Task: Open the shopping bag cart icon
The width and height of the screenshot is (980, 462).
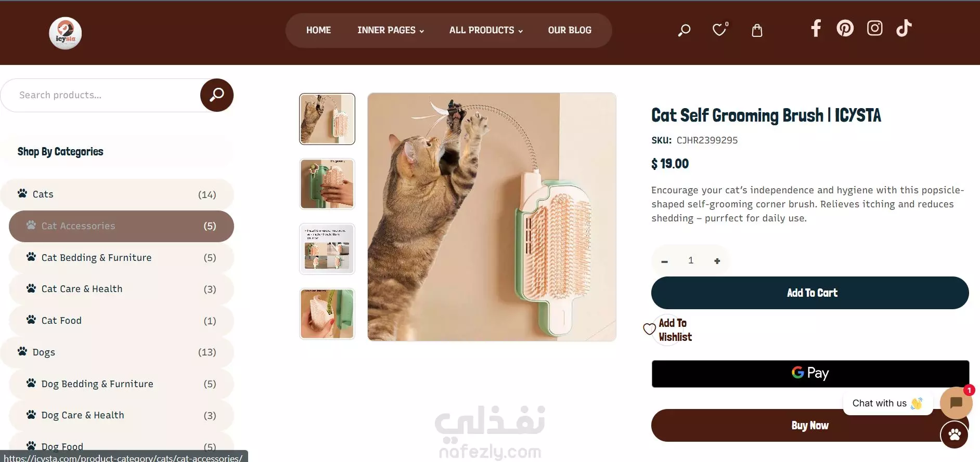Action: (757, 31)
